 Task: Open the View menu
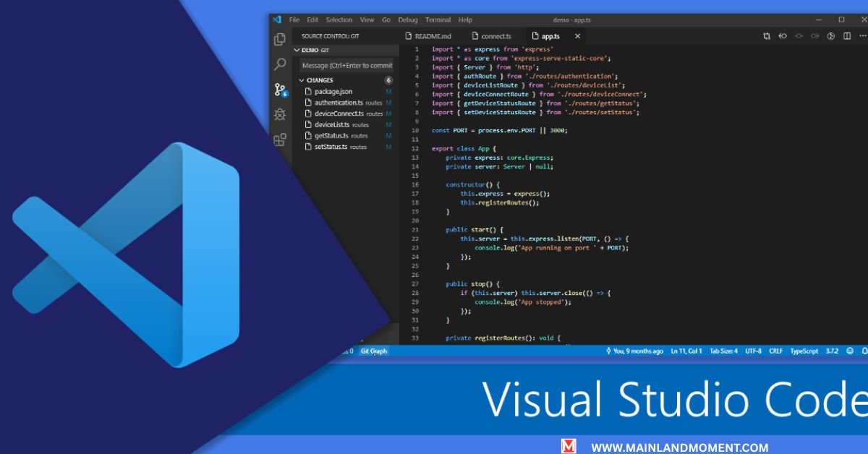pos(367,20)
